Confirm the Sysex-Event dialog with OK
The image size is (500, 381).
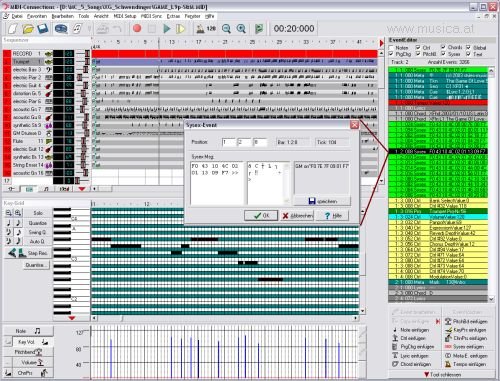click(261, 216)
